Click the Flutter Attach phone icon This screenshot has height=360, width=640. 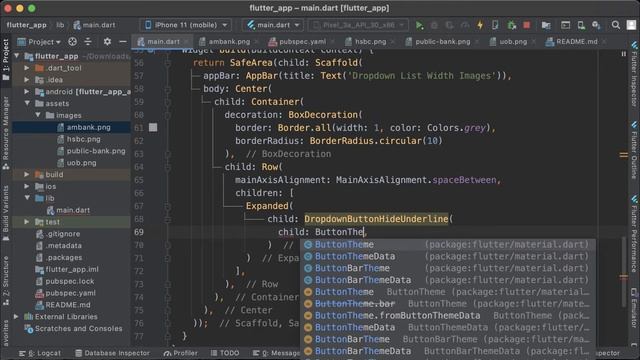[495, 25]
